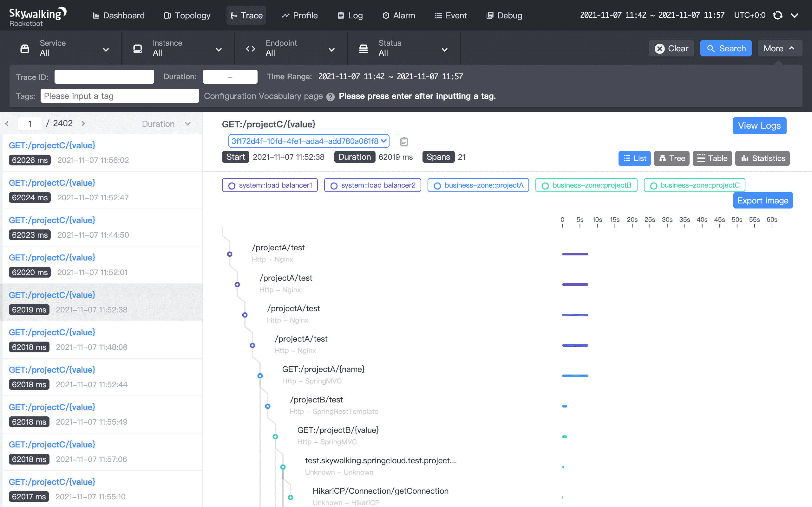The width and height of the screenshot is (812, 507).
Task: Open the Endpoint filter dropdown
Action: [331, 49]
